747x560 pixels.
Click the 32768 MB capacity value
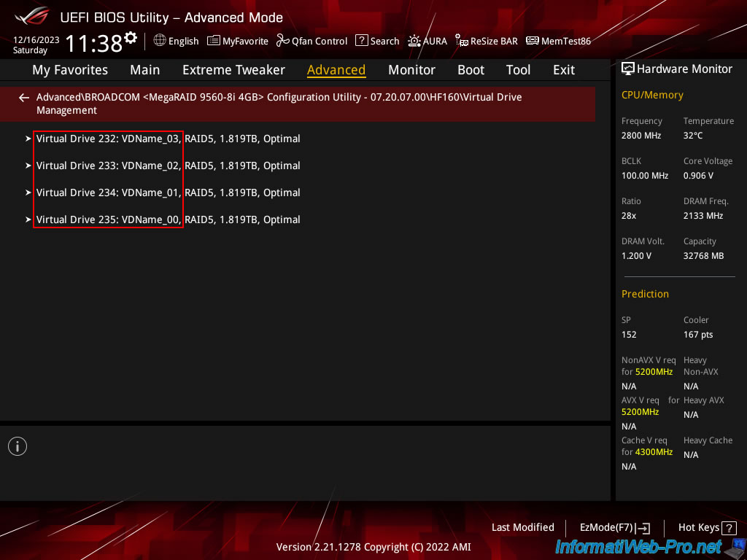[x=704, y=256]
